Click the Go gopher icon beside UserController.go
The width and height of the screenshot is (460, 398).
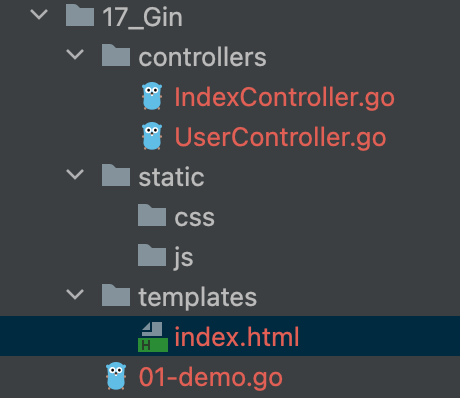pyautogui.click(x=152, y=136)
